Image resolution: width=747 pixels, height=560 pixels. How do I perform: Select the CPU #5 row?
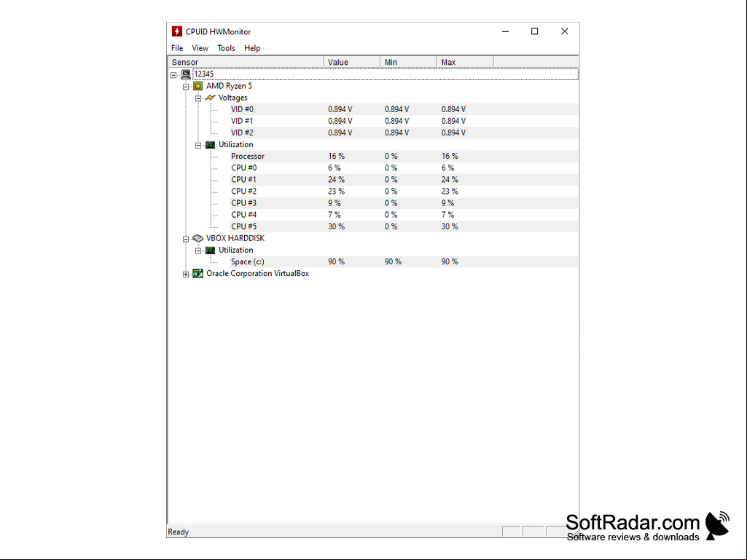pos(404,226)
